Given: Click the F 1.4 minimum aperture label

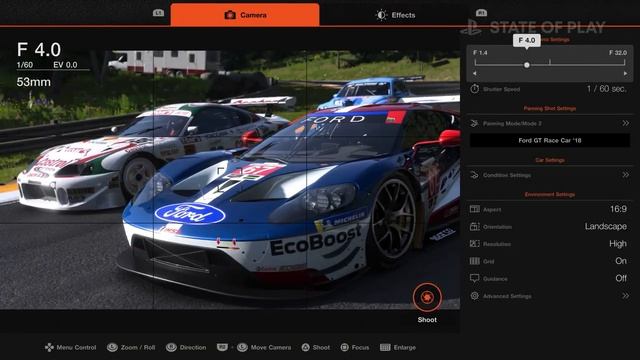Looking at the screenshot, I should click(480, 53).
